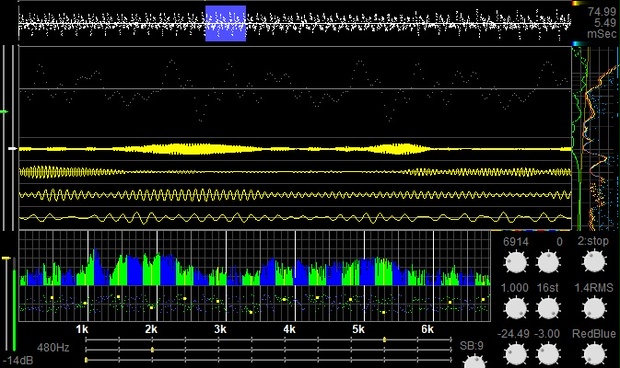Screen dimensions: 620x368
Task: Click the first yellow amplitude-modulated band
Action: 295,149
